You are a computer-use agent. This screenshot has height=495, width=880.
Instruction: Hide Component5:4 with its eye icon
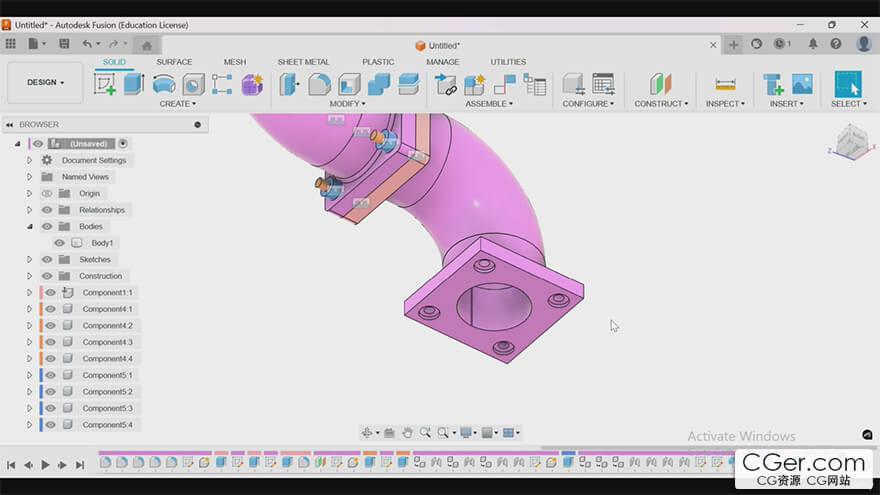[50, 425]
